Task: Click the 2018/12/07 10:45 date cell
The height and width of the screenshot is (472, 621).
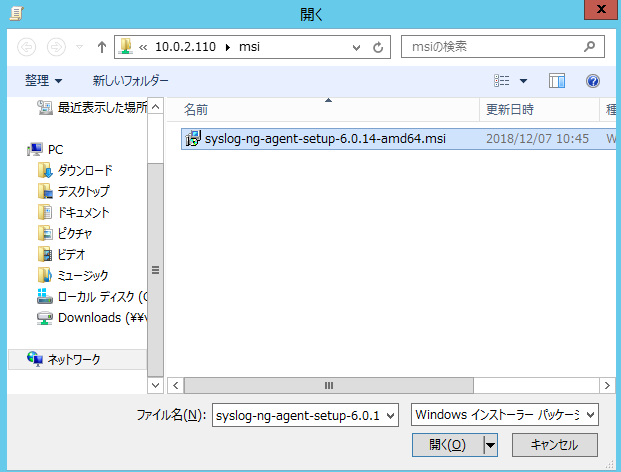Action: click(x=537, y=139)
